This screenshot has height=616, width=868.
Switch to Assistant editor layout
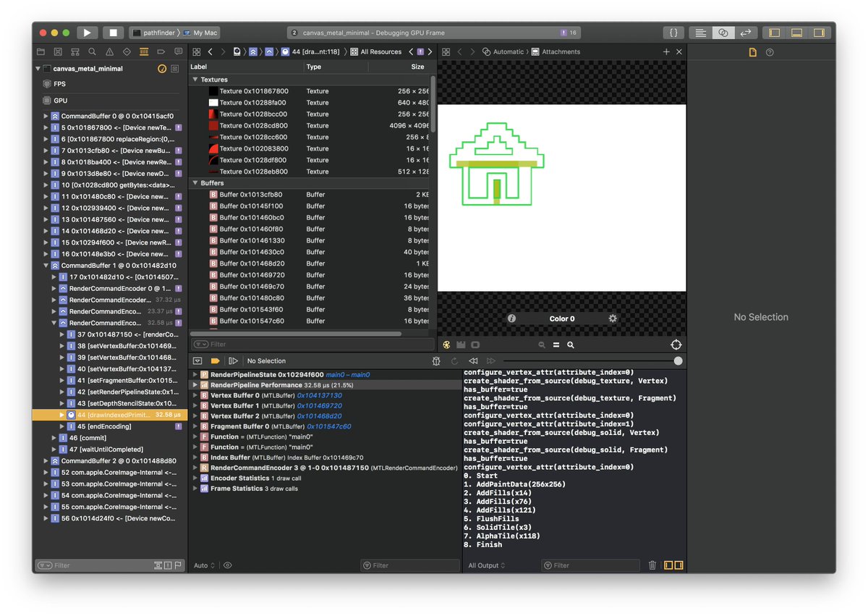(x=723, y=33)
